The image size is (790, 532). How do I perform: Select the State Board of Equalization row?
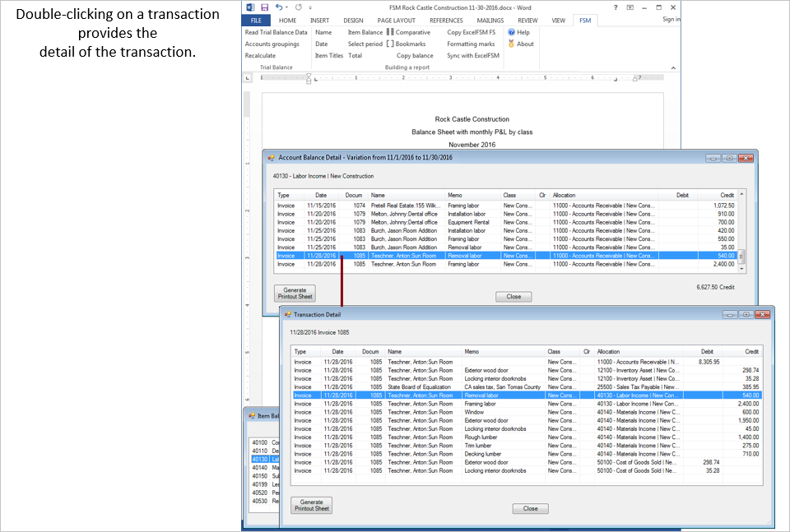[527, 386]
